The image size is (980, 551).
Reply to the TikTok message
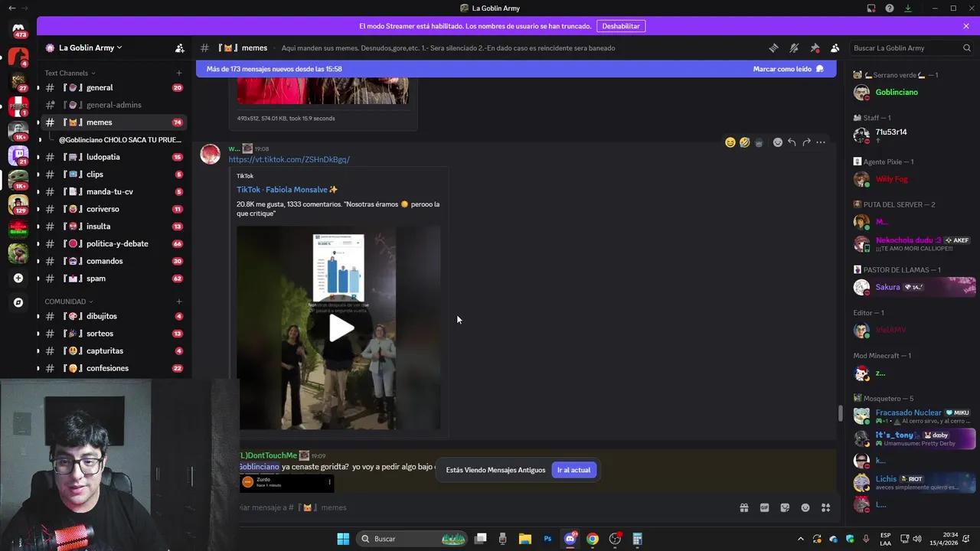click(792, 142)
